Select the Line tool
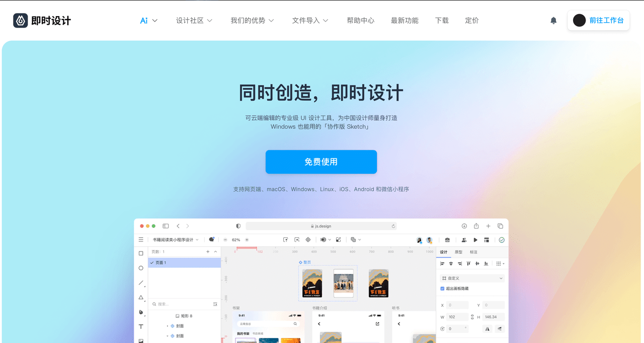The image size is (644, 343). coord(141,283)
